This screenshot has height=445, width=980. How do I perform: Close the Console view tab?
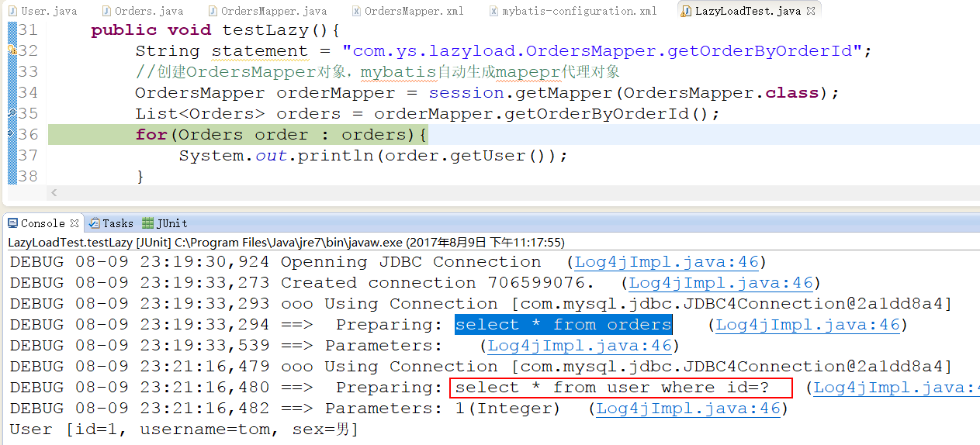(x=74, y=223)
